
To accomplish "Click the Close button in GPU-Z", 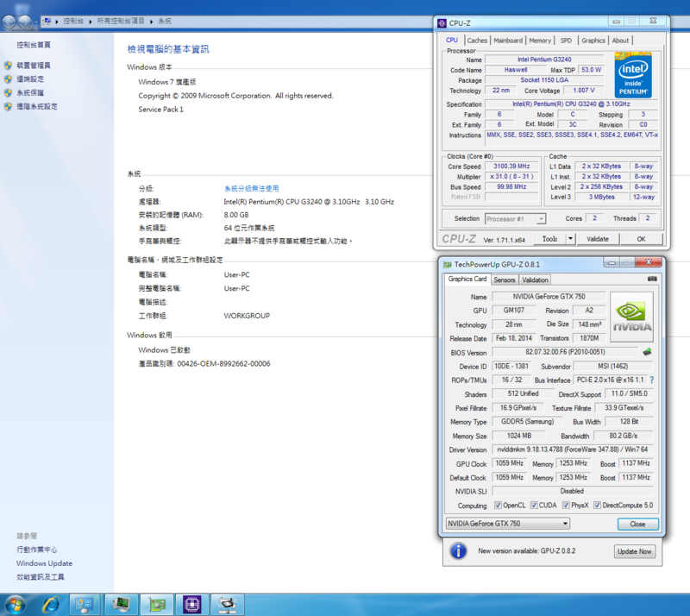I will tap(637, 524).
